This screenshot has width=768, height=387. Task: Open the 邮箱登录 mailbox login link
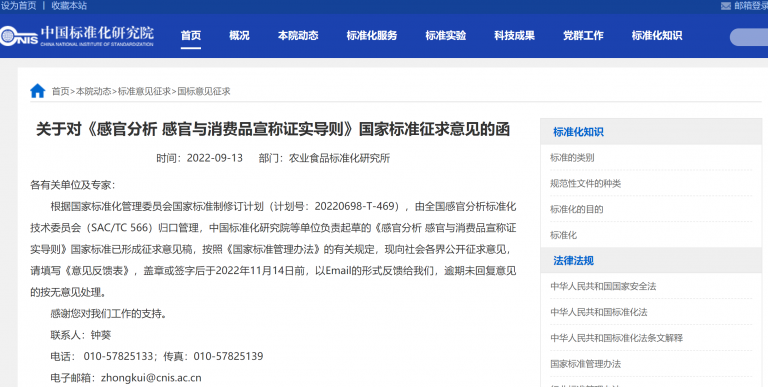coord(751,6)
